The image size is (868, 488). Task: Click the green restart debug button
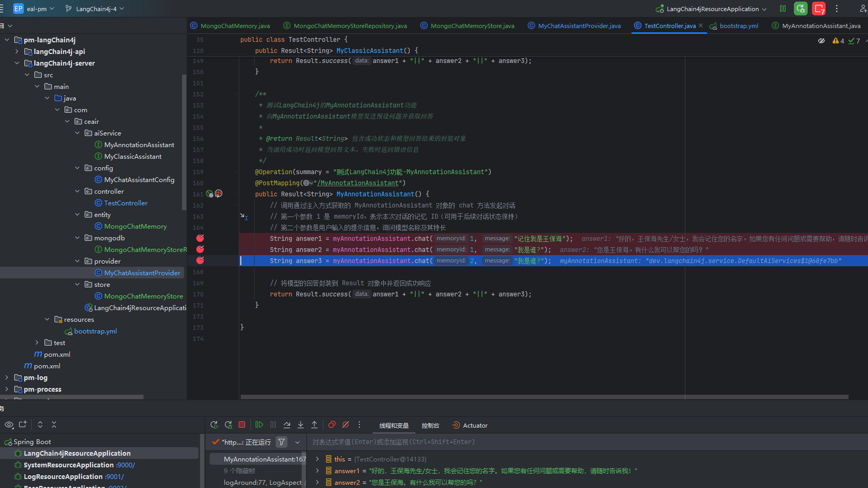(x=801, y=8)
